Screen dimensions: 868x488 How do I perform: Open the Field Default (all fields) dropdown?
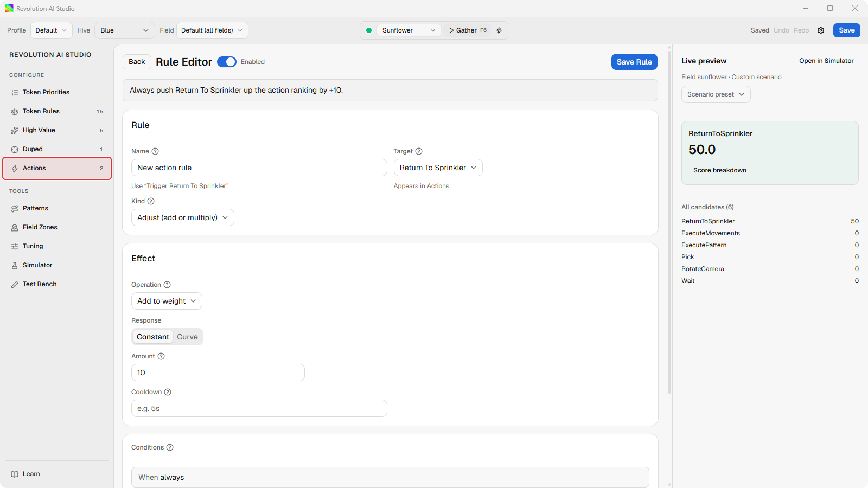click(212, 30)
